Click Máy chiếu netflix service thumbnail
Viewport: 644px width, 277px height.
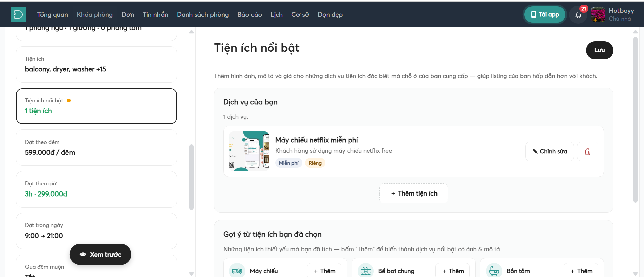pos(249,151)
